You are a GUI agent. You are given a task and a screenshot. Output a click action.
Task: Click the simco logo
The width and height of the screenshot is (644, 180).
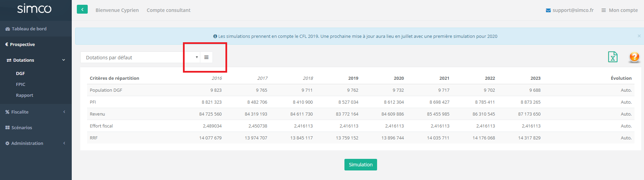pyautogui.click(x=34, y=9)
